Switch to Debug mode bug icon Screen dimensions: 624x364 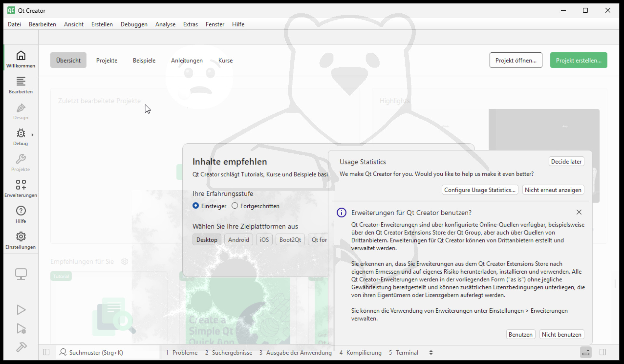(20, 137)
